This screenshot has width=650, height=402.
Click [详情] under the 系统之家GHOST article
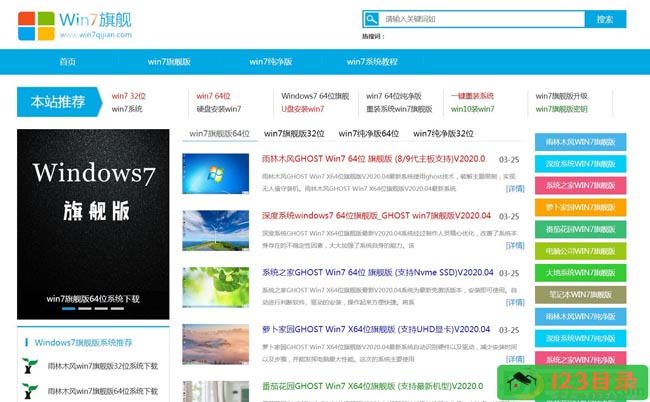[515, 302]
